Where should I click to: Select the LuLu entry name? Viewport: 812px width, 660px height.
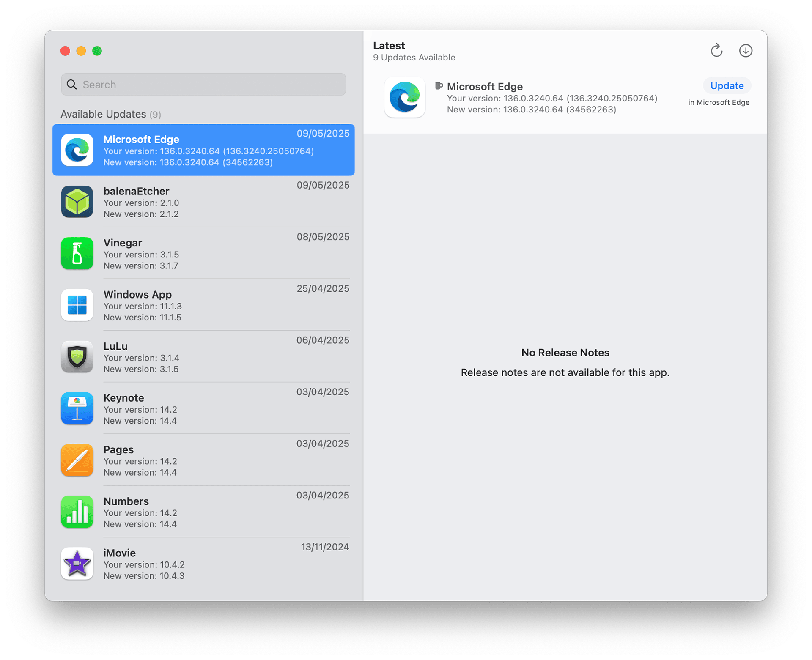(115, 346)
